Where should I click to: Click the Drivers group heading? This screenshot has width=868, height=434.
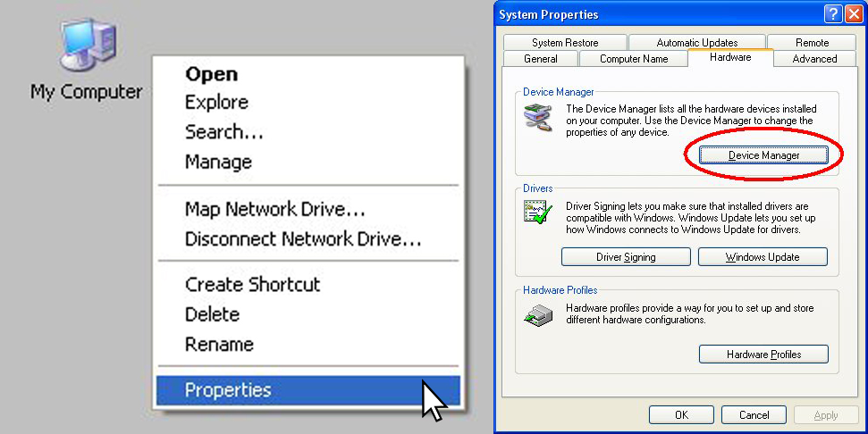coord(537,188)
